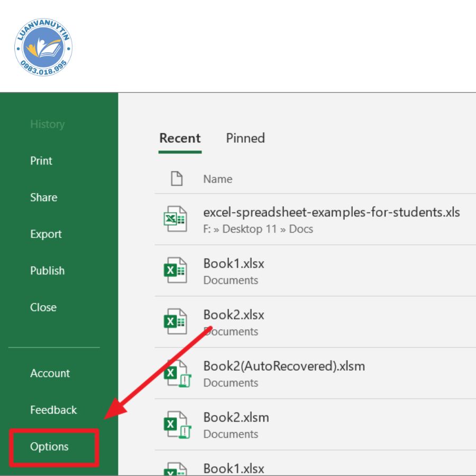Screen dimensions: 476x476
Task: Click the document icon in the list header
Action: 176,179
